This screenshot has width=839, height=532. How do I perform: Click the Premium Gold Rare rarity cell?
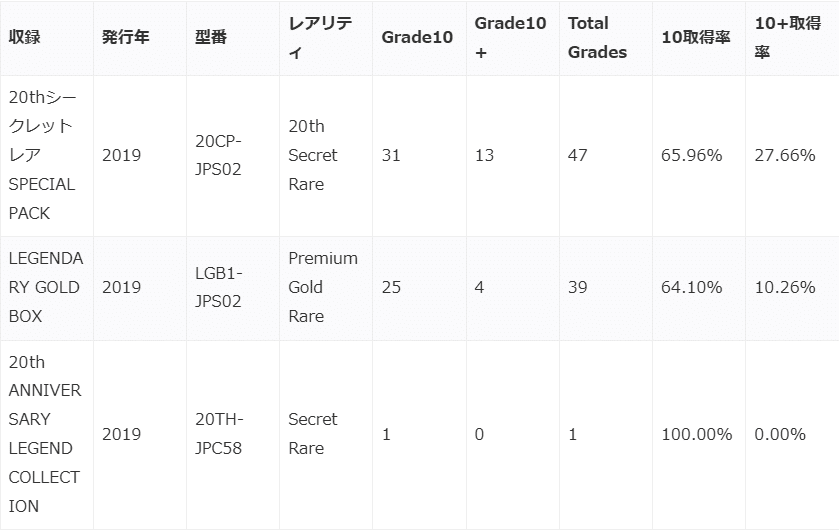coord(322,287)
